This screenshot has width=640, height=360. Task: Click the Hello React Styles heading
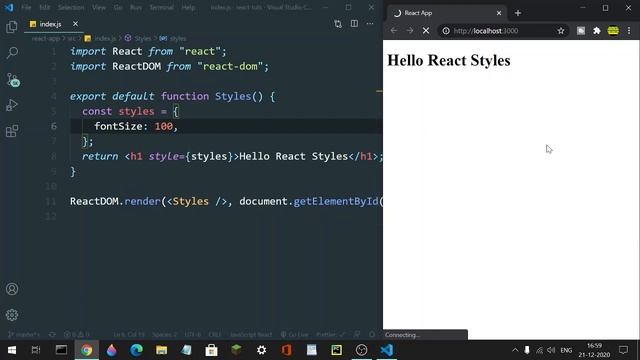pos(449,60)
